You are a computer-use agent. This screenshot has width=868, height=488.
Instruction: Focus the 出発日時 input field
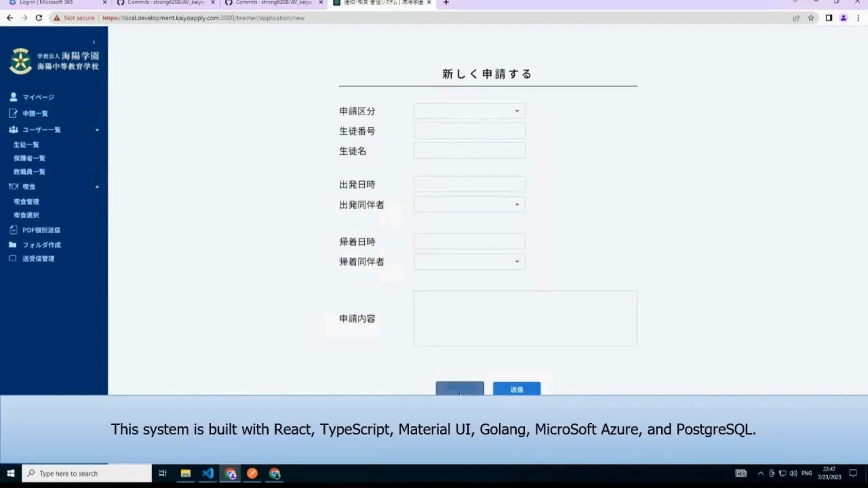pyautogui.click(x=469, y=184)
